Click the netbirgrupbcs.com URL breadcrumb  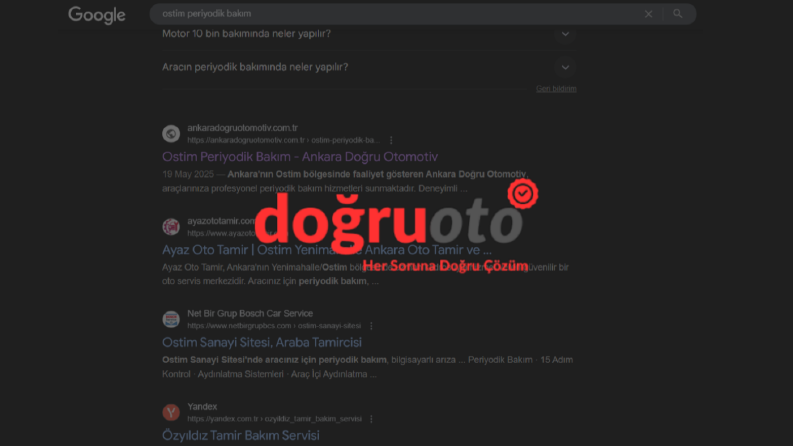pyautogui.click(x=274, y=326)
